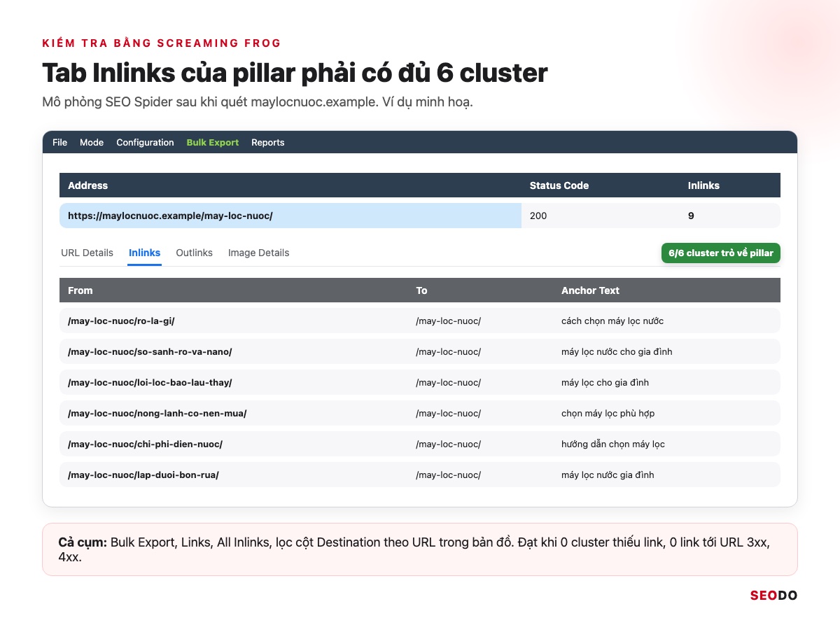This screenshot has height=618, width=840.
Task: Open the Reports menu
Action: click(268, 142)
